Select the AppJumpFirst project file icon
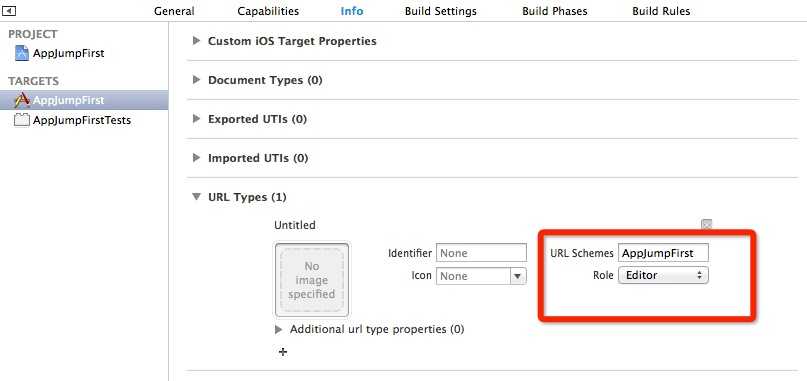This screenshot has height=381, width=807. (22, 53)
